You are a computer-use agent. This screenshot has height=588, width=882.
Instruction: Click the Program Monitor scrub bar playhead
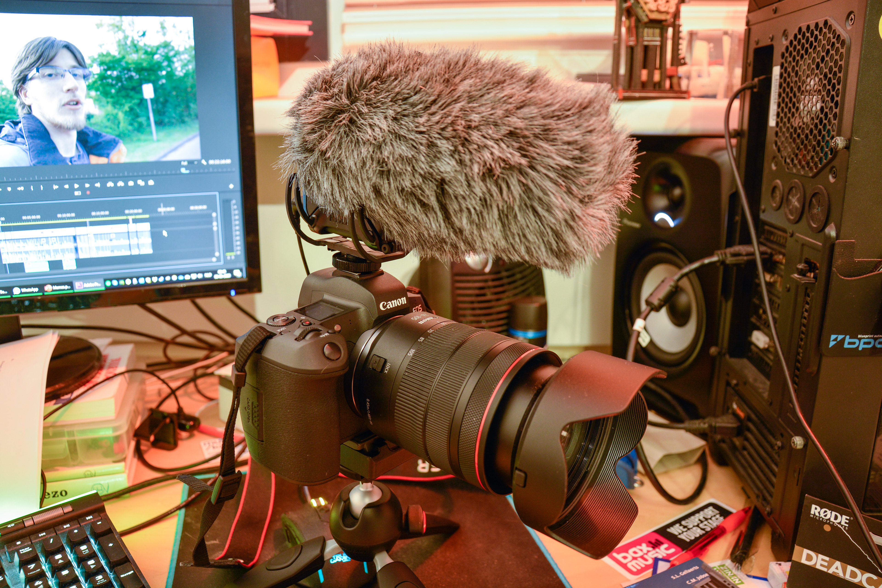coord(184,170)
